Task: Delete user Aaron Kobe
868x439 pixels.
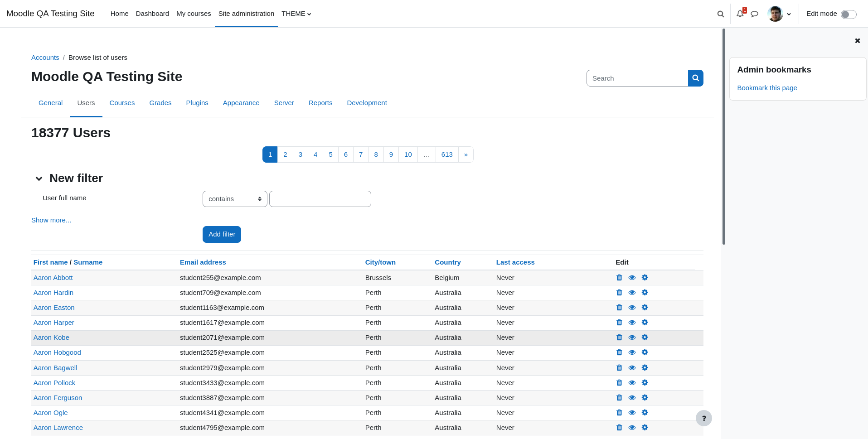Action: [619, 338]
